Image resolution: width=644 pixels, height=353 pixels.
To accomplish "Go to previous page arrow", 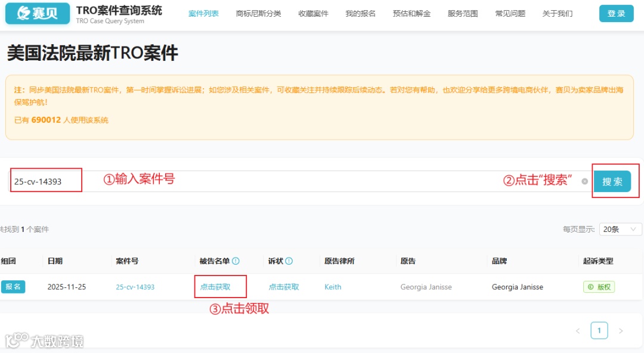I will point(578,331).
